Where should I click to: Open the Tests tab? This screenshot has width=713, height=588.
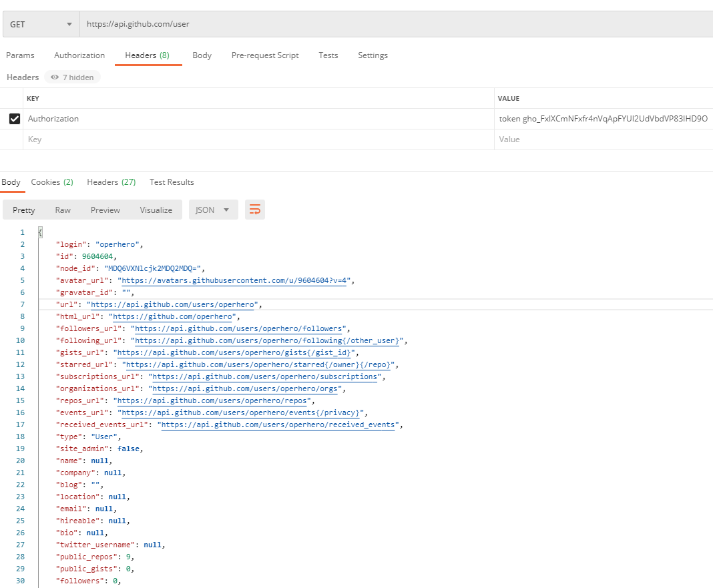coord(328,55)
